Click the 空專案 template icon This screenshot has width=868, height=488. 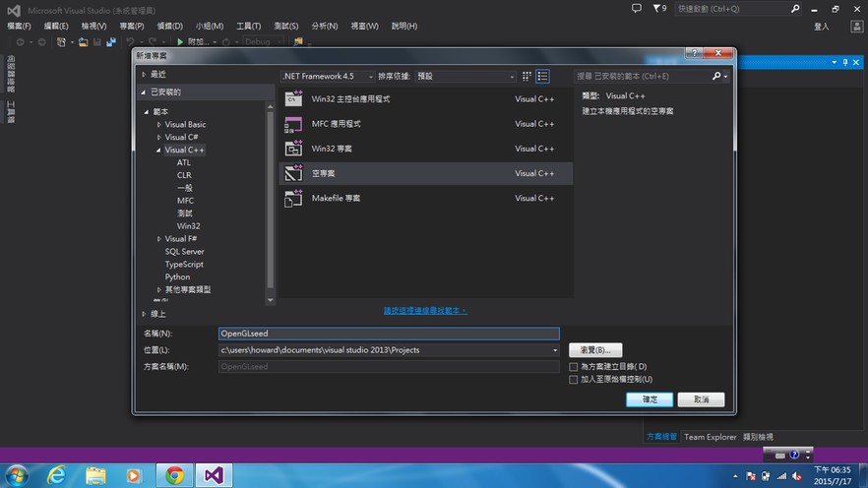click(x=293, y=173)
